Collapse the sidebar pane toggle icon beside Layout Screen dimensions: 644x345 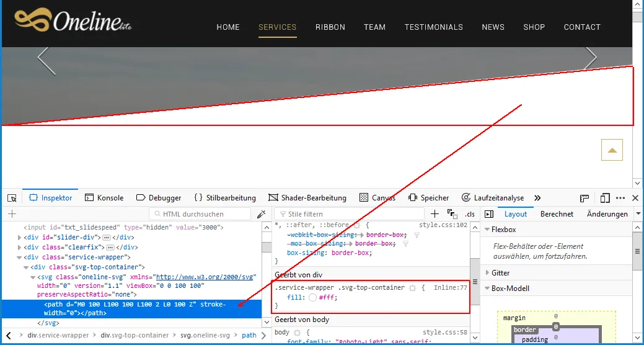(489, 214)
